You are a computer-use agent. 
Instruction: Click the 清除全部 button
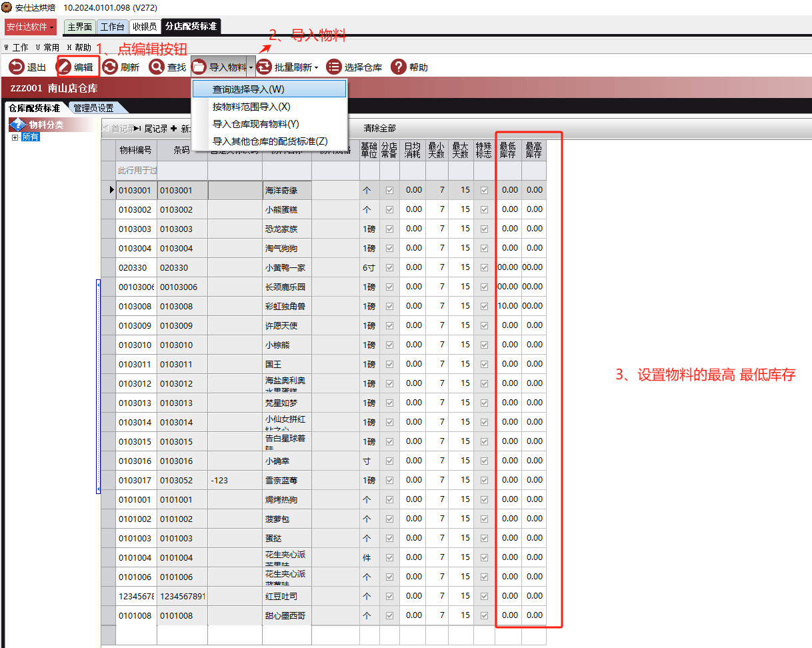click(379, 128)
